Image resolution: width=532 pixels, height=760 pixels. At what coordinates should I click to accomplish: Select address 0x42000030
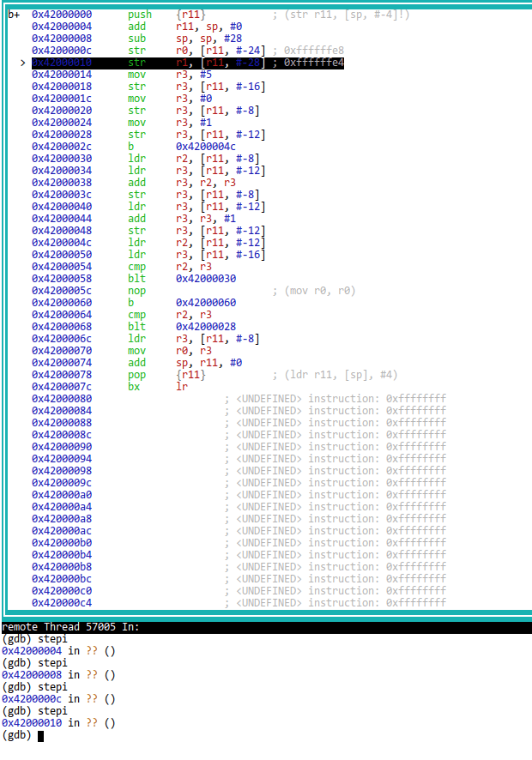[x=62, y=159]
